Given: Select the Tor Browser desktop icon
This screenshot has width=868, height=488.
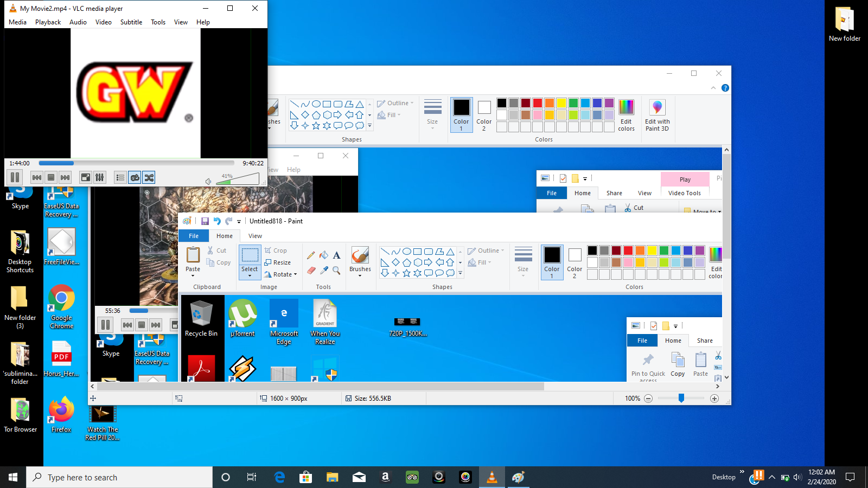Looking at the screenshot, I should [x=21, y=415].
